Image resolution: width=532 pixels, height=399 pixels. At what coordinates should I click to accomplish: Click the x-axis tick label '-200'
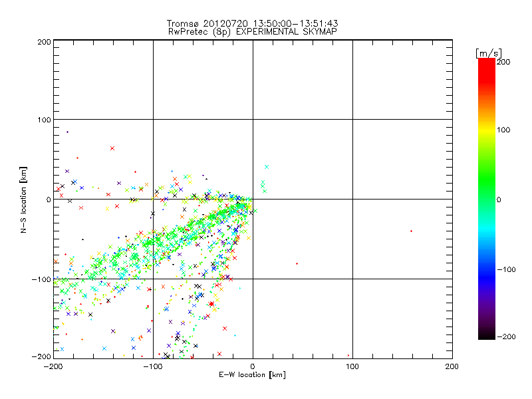(53, 367)
